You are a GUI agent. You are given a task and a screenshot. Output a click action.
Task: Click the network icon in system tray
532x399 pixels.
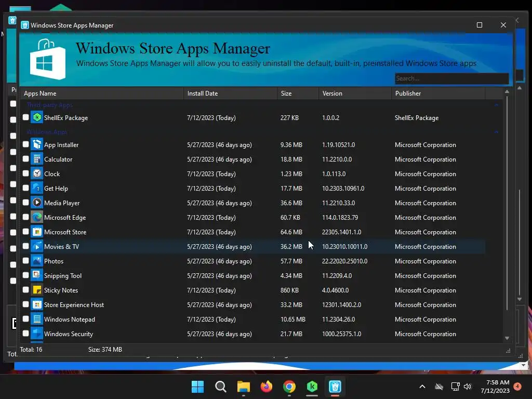[455, 387]
